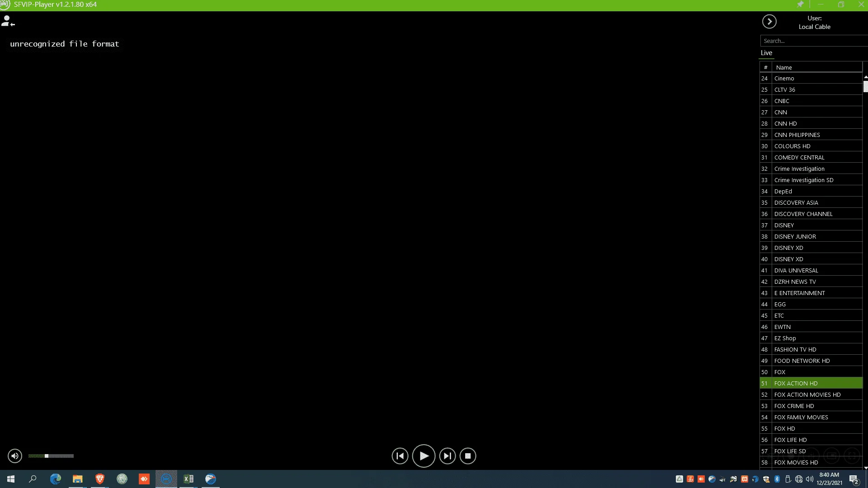Select channel CNN HD
This screenshot has width=868, height=488.
(811, 123)
